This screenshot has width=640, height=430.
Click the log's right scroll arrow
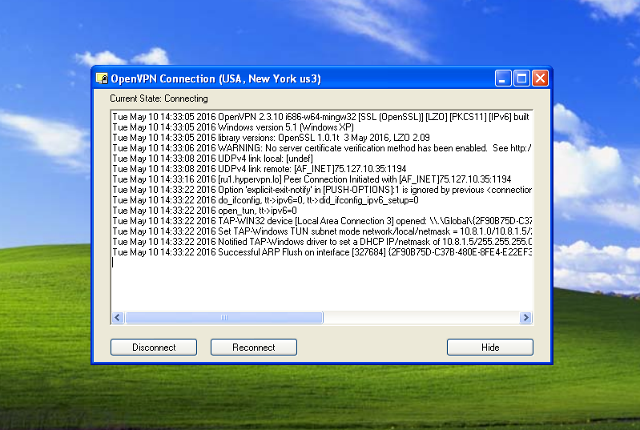coord(526,317)
